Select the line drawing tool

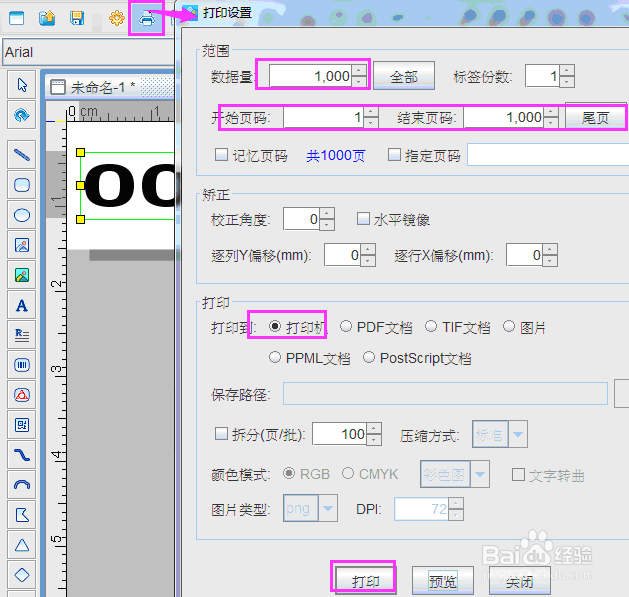[x=22, y=154]
